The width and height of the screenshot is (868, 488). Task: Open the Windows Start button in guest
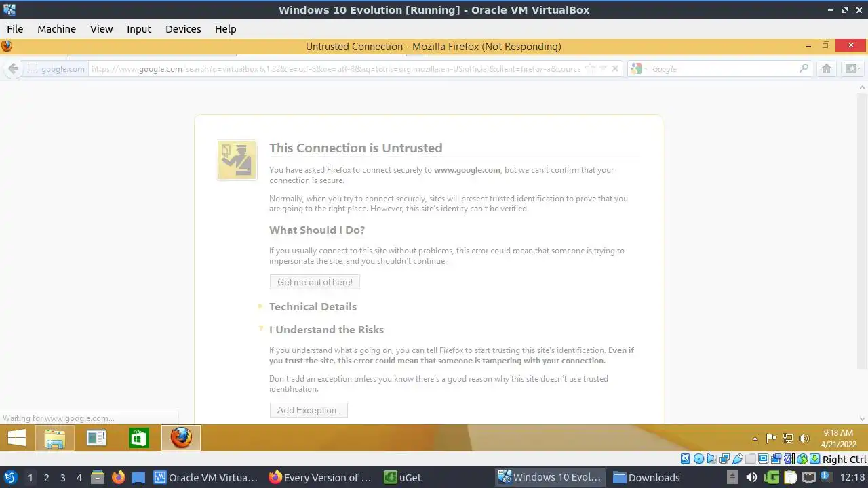17,438
